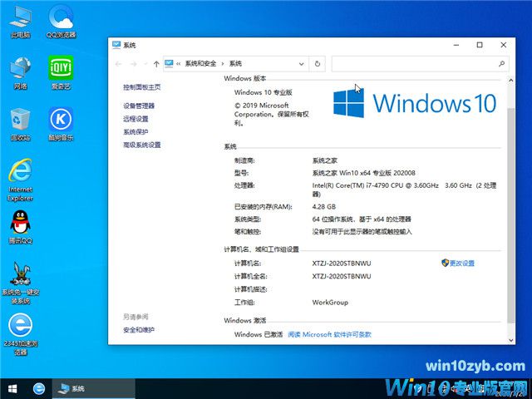Launch QQ浏览器 from the desktop
The image size is (532, 399).
(x=61, y=22)
